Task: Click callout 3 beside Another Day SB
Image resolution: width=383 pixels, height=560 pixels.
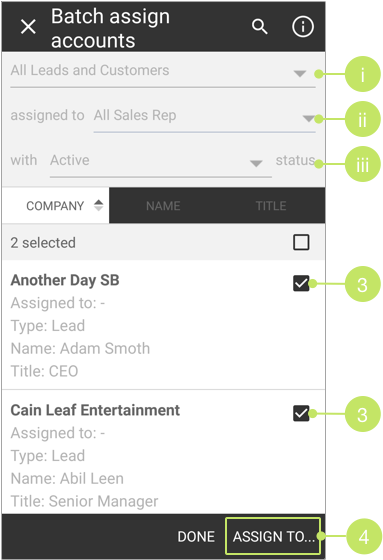Action: tap(362, 284)
